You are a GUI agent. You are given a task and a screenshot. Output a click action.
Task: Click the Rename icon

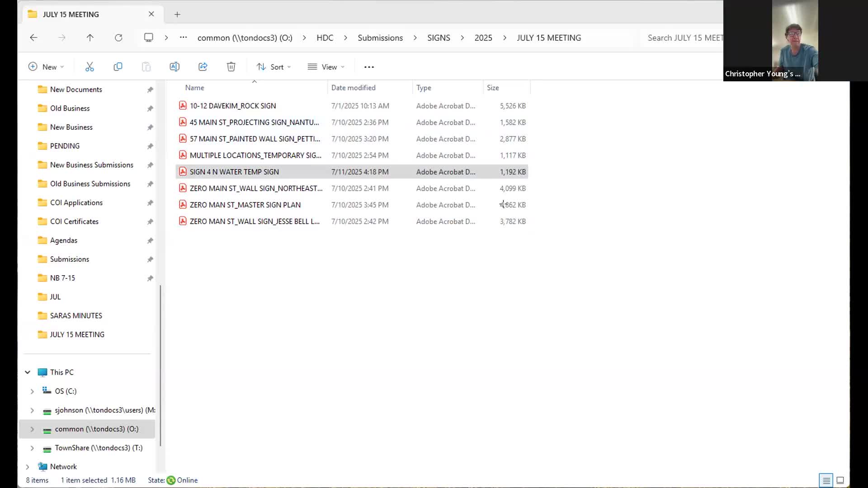pyautogui.click(x=174, y=67)
